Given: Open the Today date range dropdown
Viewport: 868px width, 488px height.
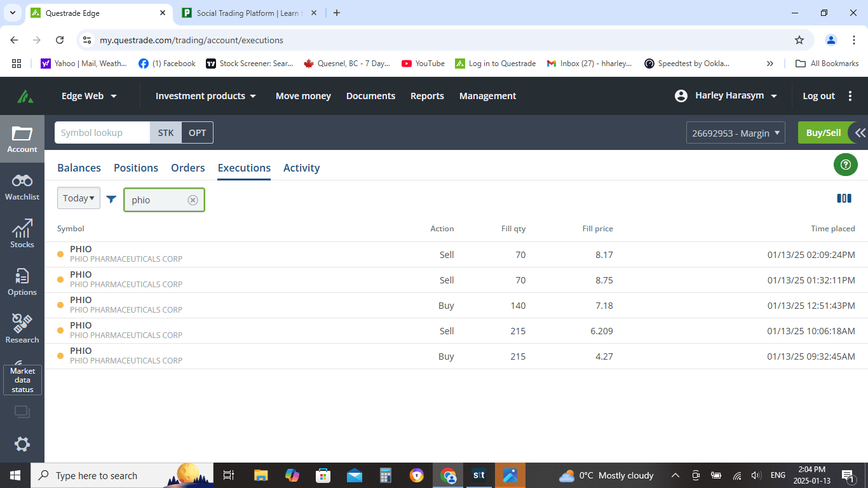Looking at the screenshot, I should (x=79, y=198).
